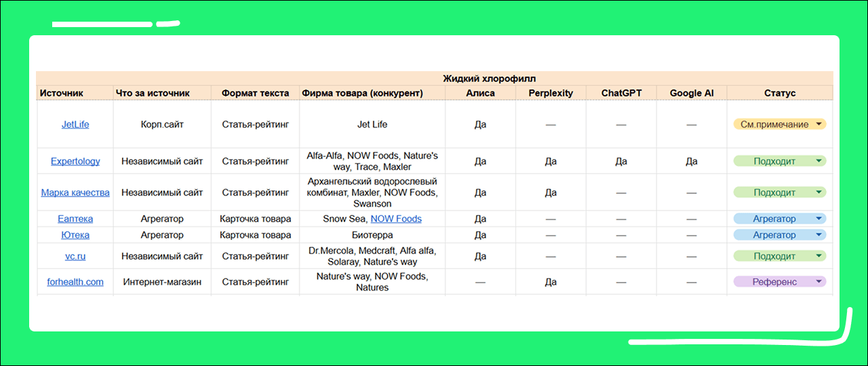Open the См.примечание status dropdown
This screenshot has width=868, height=366.
coord(779,125)
